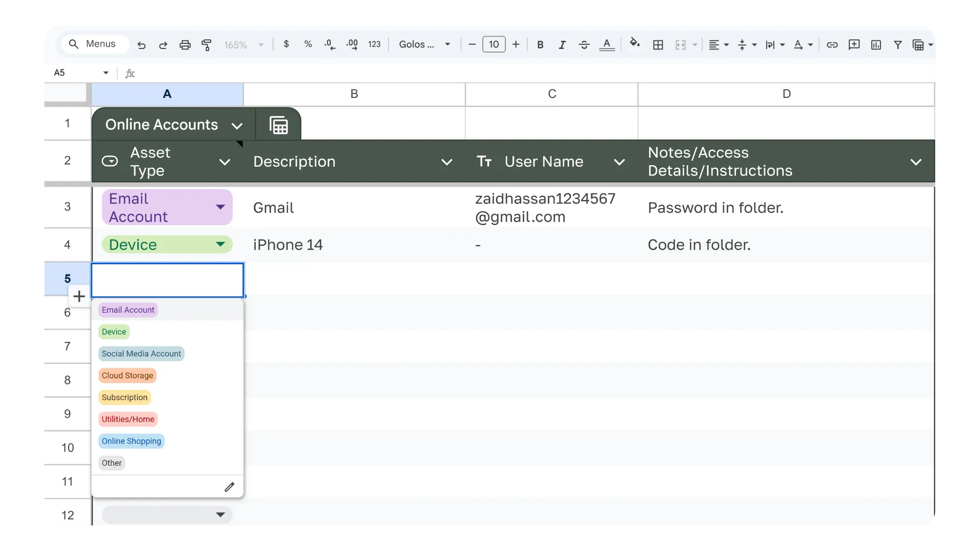Open the Asset Type column dropdown arrow
980x551 pixels.
(x=225, y=162)
